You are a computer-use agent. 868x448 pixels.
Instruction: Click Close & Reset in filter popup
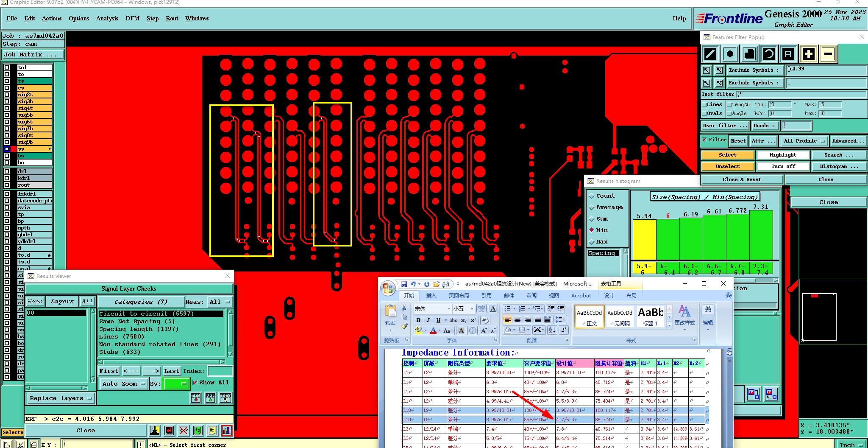pos(742,179)
